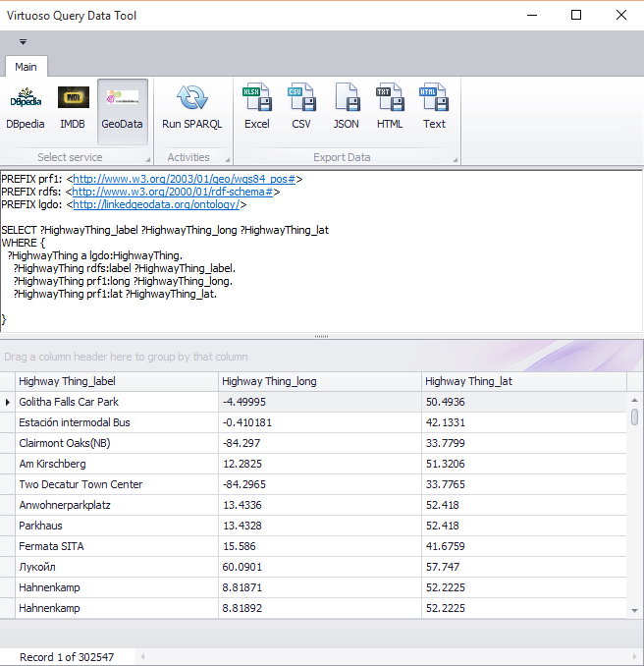Click the results grid scroll up arrow

(634, 400)
